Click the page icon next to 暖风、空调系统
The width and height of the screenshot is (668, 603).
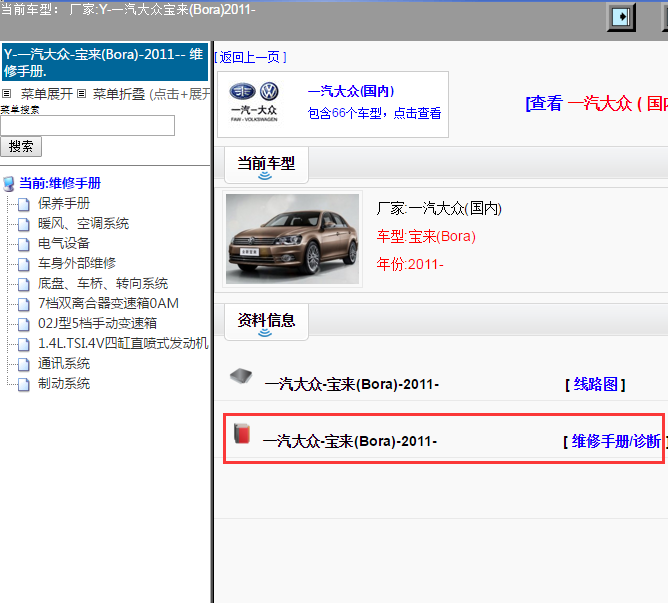click(24, 224)
